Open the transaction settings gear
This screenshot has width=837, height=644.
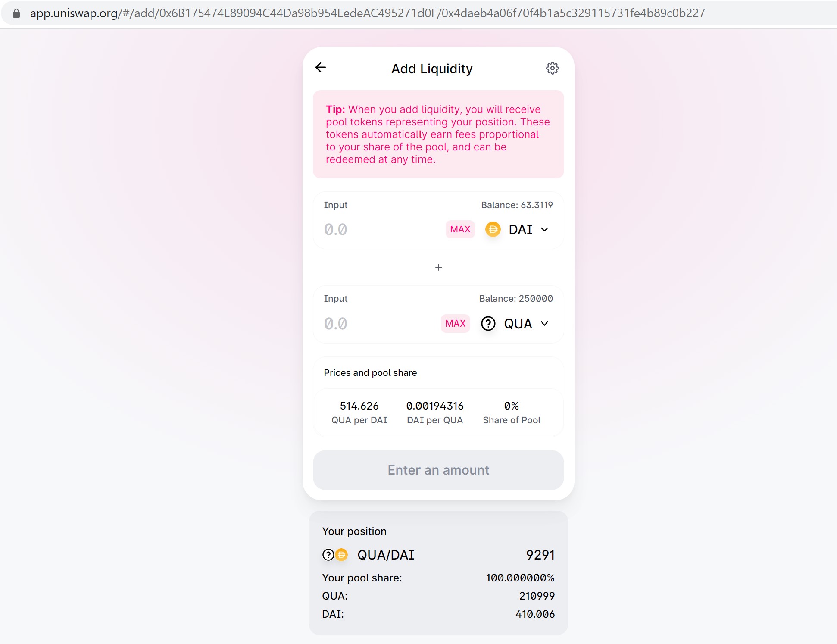(552, 68)
